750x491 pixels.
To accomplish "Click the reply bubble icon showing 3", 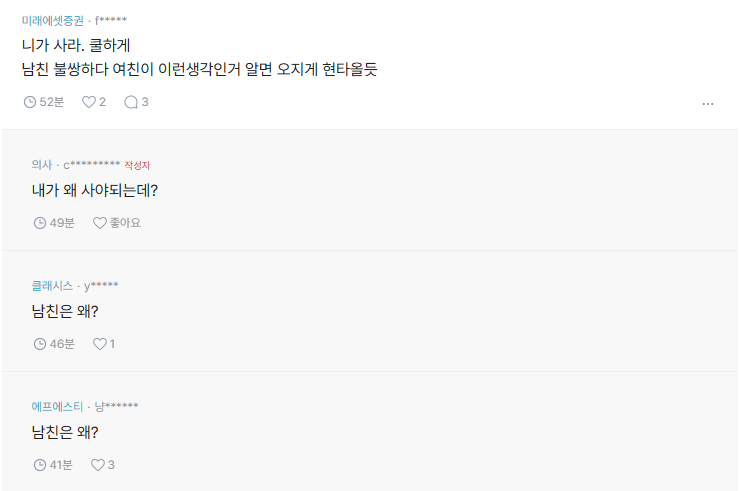I will coord(130,102).
